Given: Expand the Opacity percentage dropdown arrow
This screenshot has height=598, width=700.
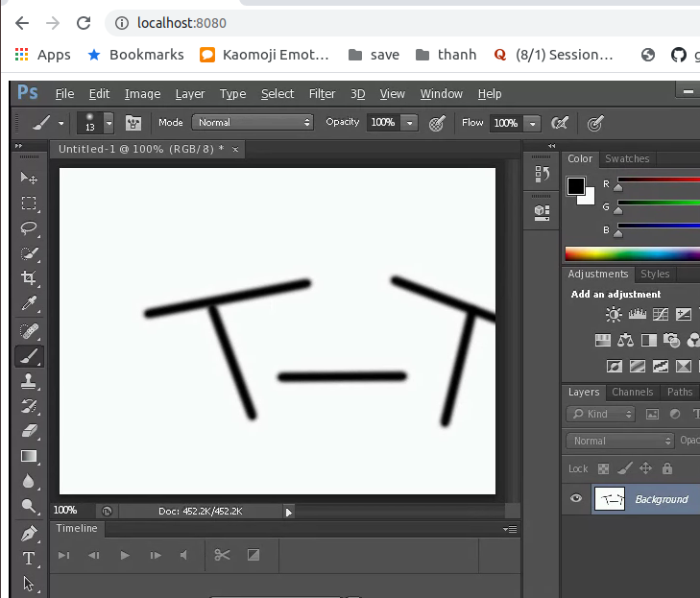Looking at the screenshot, I should [410, 123].
